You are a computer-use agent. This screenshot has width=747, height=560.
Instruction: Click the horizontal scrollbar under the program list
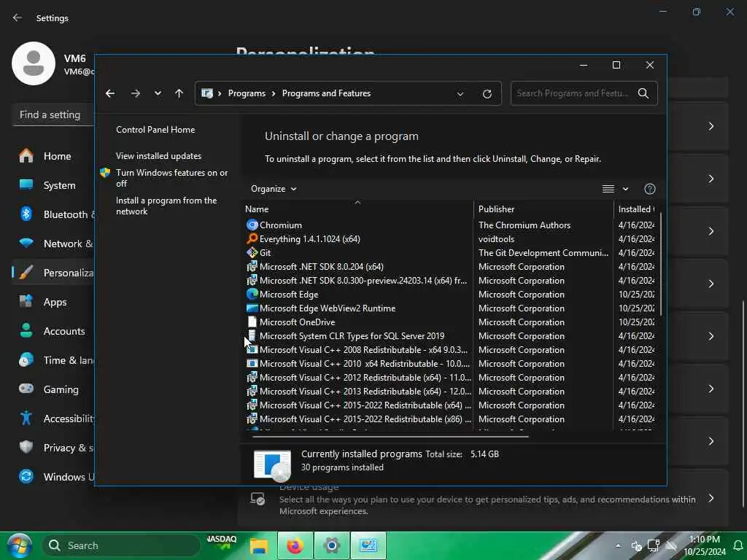coord(391,436)
